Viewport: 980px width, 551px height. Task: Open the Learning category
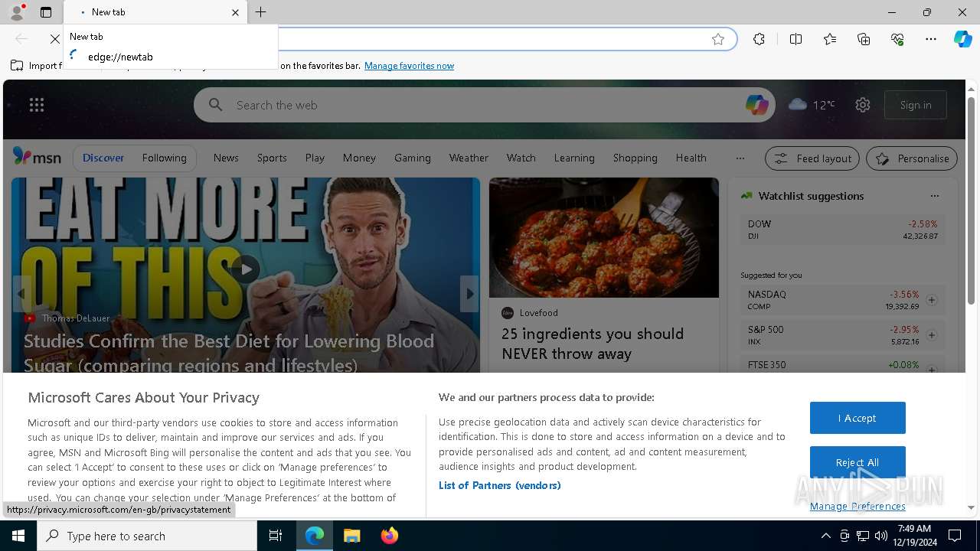[574, 158]
